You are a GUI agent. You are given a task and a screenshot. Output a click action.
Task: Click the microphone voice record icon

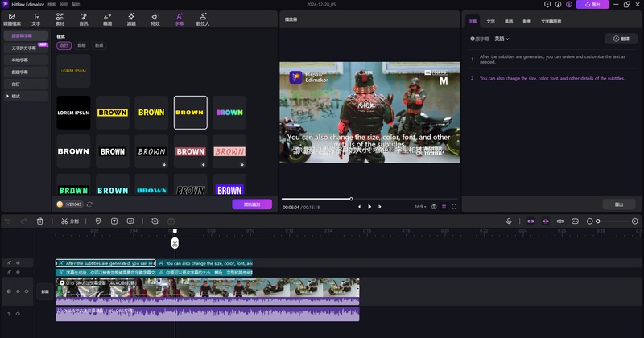pos(509,221)
